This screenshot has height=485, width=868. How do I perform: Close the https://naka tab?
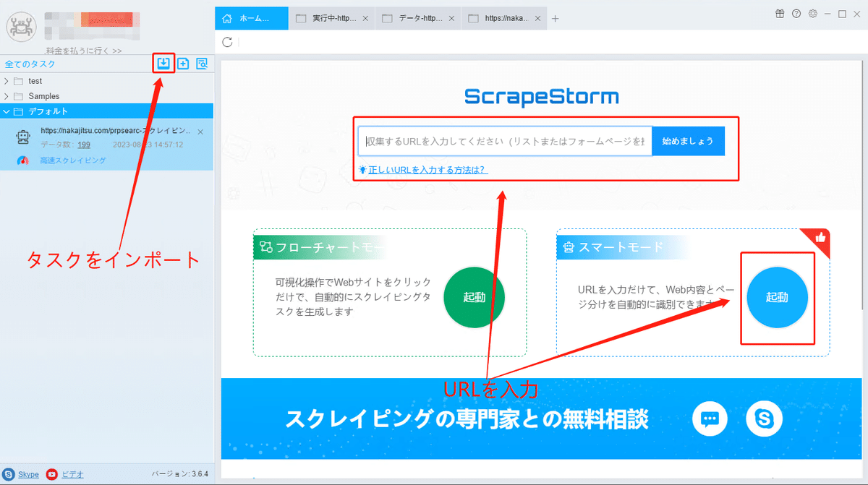(x=536, y=19)
